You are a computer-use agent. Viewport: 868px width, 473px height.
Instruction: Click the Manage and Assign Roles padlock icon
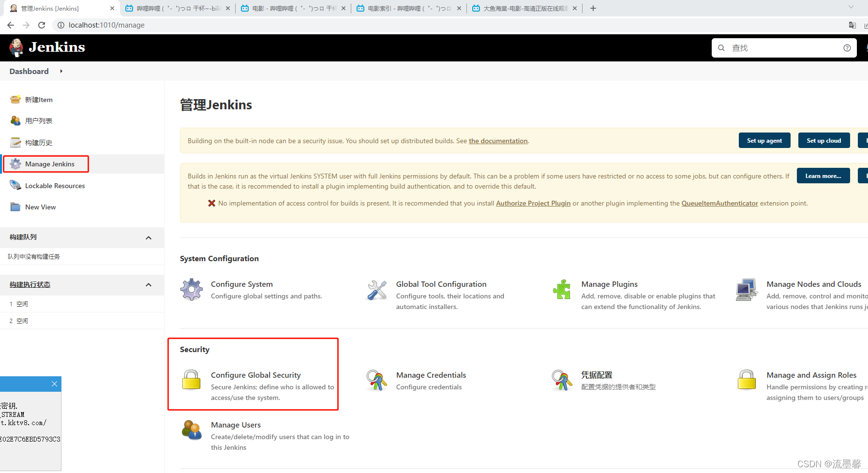point(747,380)
